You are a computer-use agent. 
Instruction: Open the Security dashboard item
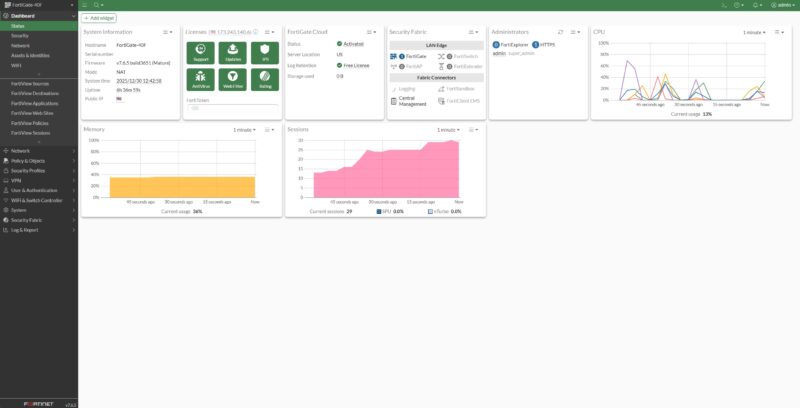click(39, 36)
